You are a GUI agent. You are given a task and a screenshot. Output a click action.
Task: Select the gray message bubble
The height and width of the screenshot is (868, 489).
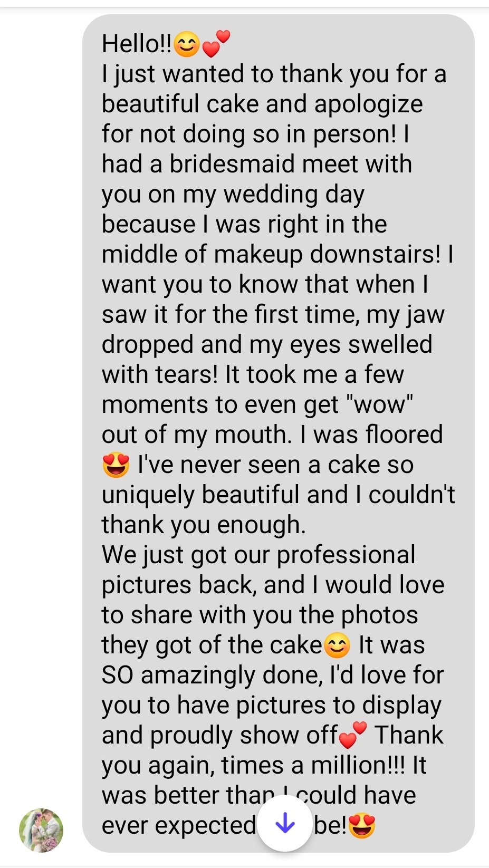click(279, 433)
